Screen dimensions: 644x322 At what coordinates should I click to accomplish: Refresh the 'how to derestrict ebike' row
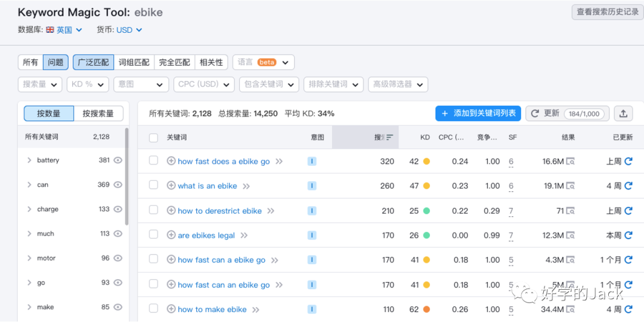(628, 210)
